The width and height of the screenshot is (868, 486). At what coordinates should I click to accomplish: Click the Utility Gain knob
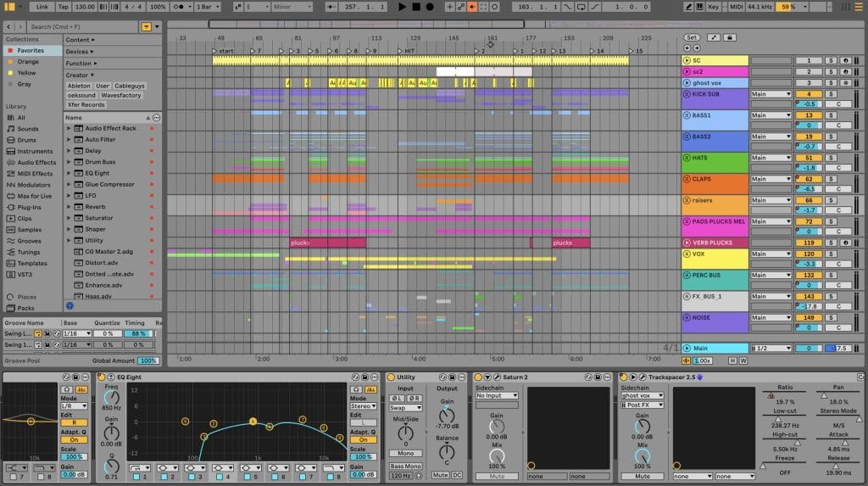pyautogui.click(x=446, y=414)
